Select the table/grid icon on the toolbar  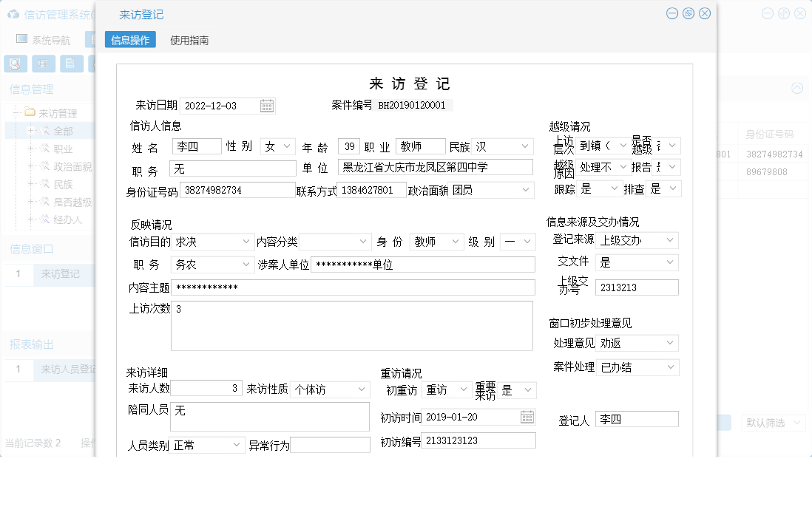[44, 64]
